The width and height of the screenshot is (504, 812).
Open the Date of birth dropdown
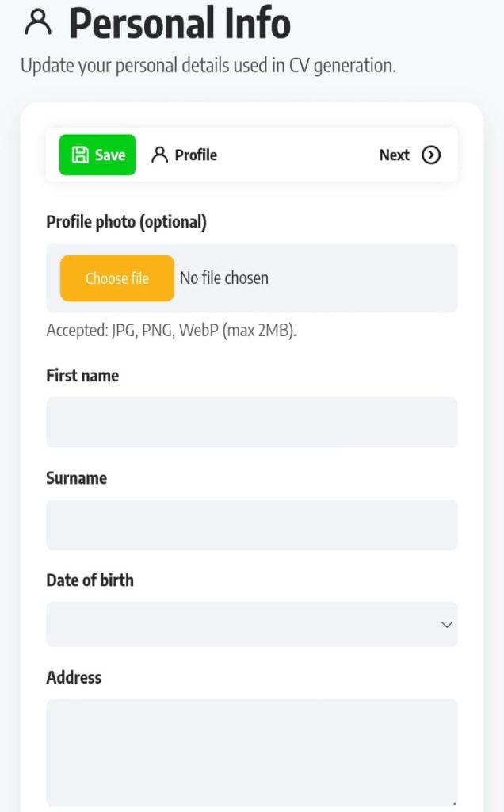pyautogui.click(x=252, y=625)
